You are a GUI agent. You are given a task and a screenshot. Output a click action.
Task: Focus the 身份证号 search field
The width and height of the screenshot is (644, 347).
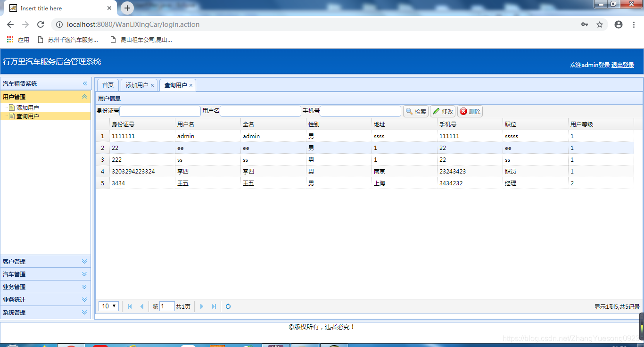160,111
